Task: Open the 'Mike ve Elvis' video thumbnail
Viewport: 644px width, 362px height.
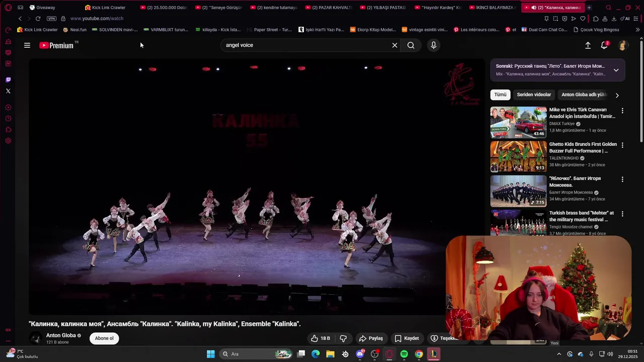Action: pos(518,122)
